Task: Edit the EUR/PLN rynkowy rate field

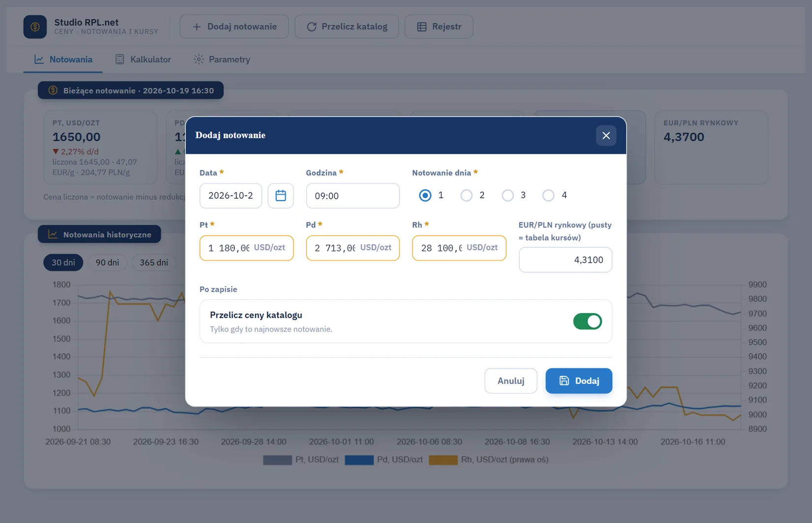Action: 565,260
